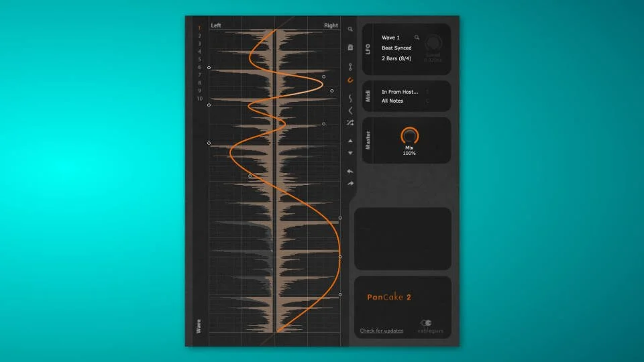
Task: Click the vertical LFO section label
Action: [x=368, y=49]
